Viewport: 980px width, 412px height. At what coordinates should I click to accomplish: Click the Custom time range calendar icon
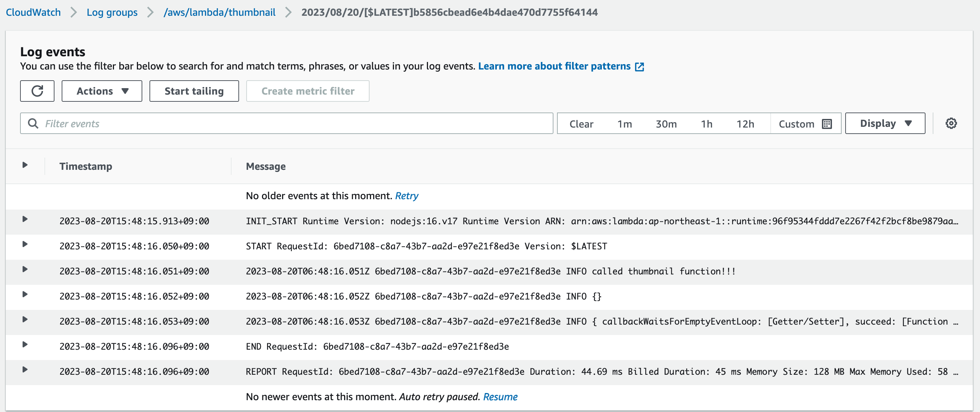pyautogui.click(x=827, y=124)
